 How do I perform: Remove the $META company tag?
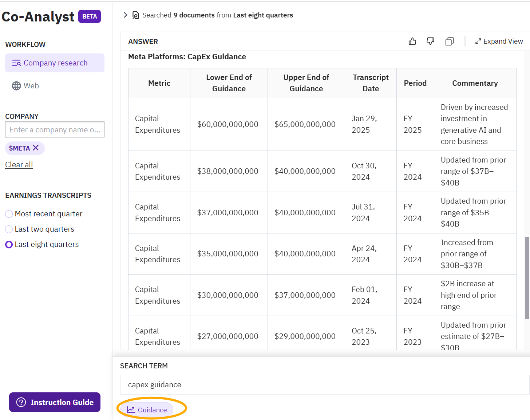coord(36,148)
